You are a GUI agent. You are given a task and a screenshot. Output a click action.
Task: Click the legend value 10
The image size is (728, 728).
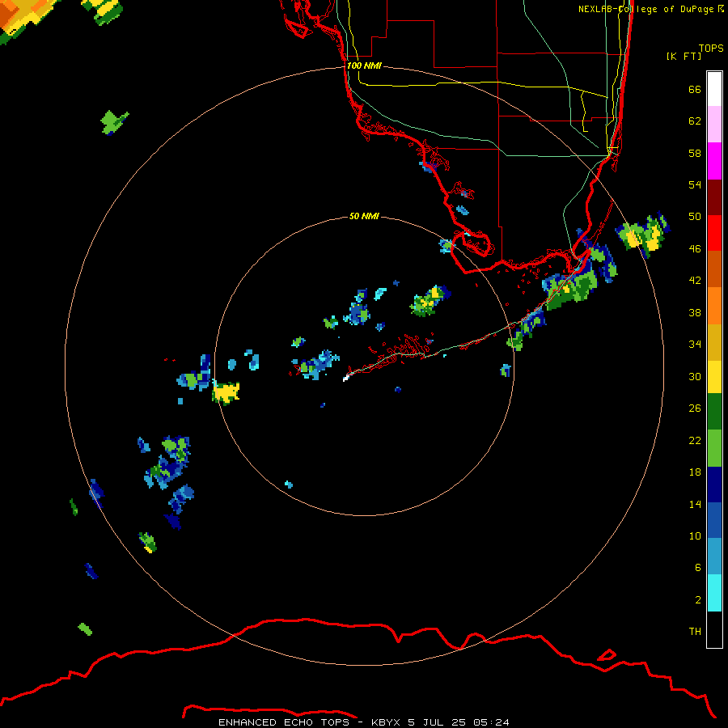(695, 535)
